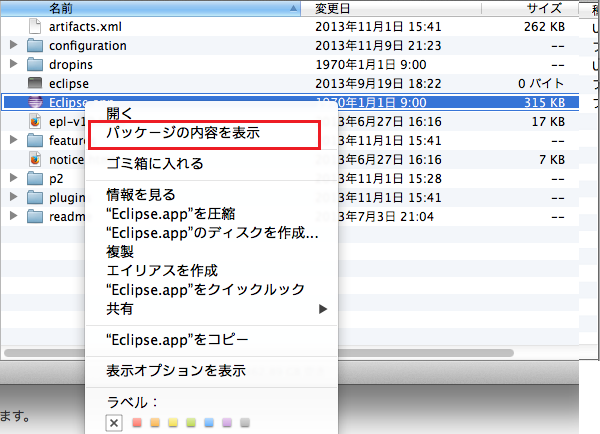
Task: Apply the yellow label color
Action: click(173, 423)
